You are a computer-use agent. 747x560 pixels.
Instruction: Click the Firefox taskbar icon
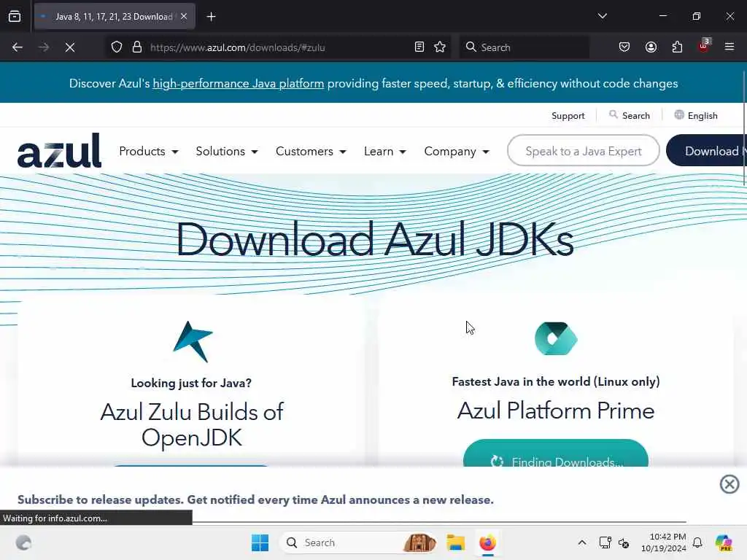pyautogui.click(x=487, y=542)
